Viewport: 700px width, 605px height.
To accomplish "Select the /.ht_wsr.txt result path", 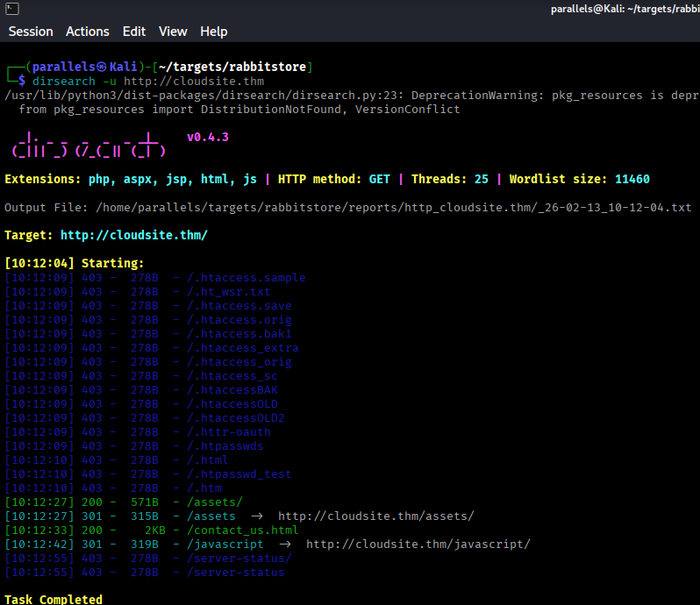I will pos(229,292).
